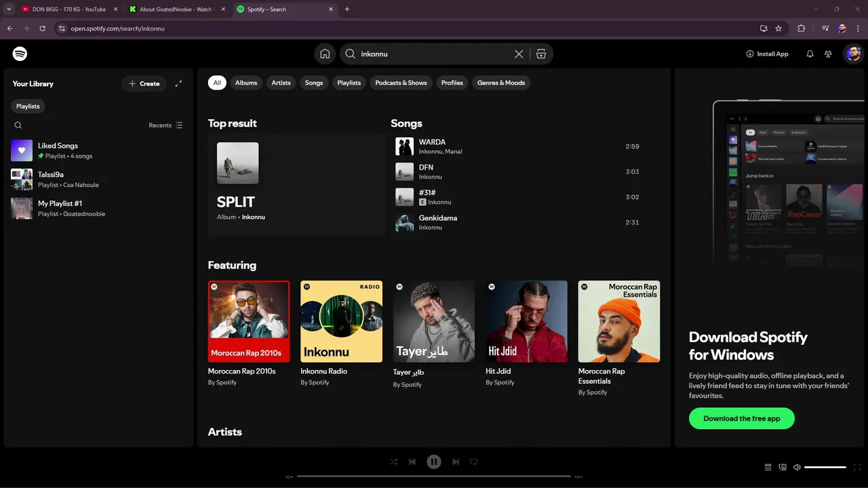Viewport: 868px width, 488px height.
Task: Click the Spotify logo icon
Action: [20, 54]
